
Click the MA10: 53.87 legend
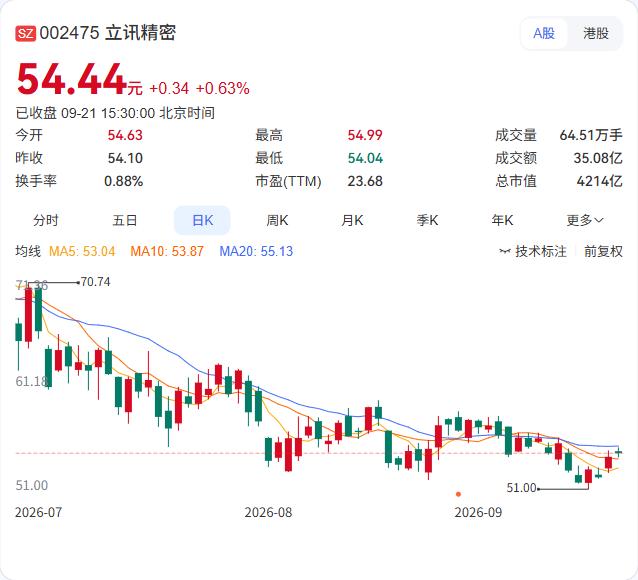pos(167,251)
